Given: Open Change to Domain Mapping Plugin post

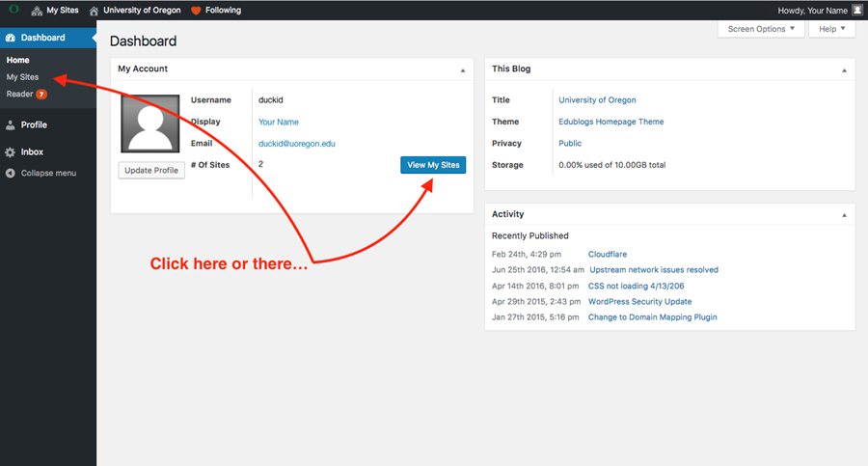Looking at the screenshot, I should [652, 317].
